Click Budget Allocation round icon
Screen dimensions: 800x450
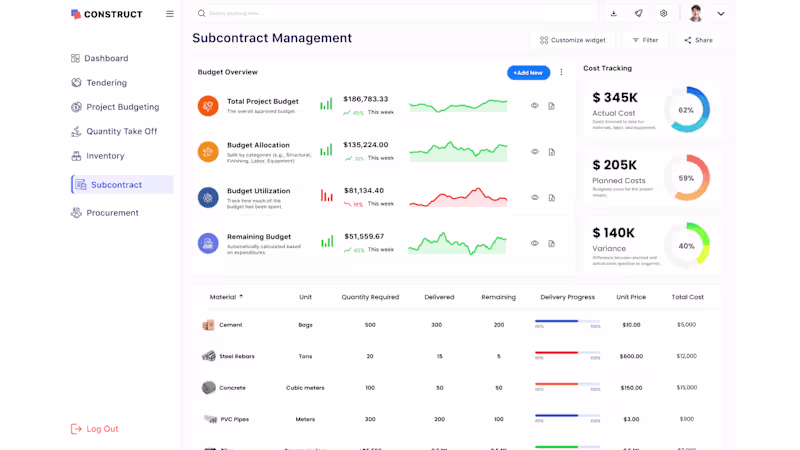click(208, 152)
